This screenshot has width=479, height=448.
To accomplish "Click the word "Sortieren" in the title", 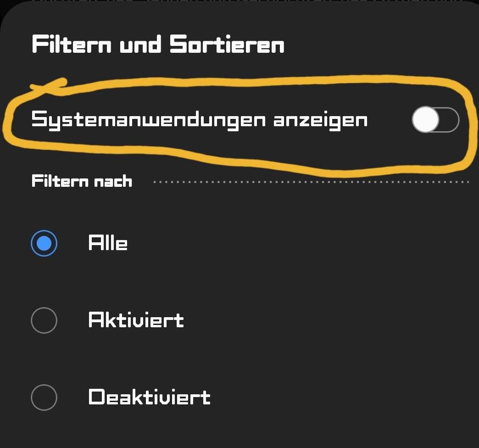I will pyautogui.click(x=227, y=45).
